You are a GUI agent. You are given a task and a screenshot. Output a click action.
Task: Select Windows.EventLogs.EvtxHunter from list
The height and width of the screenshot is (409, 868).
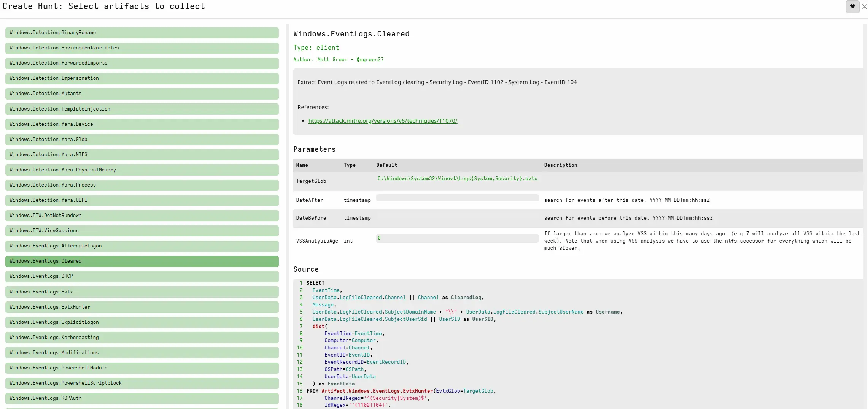[142, 307]
